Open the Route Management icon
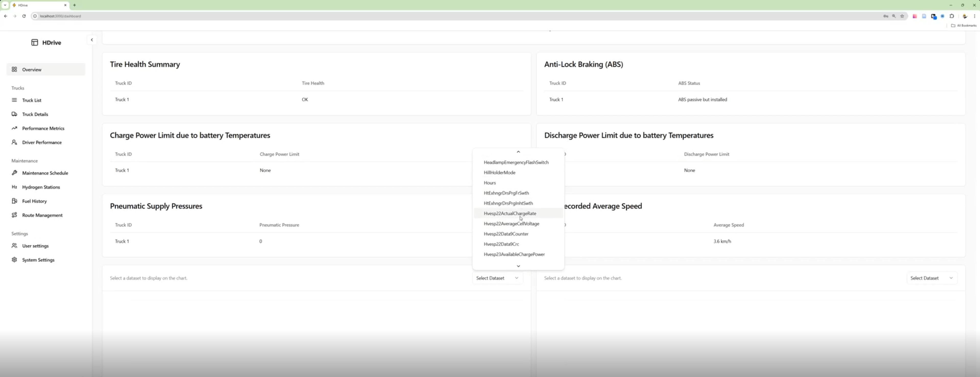The height and width of the screenshot is (377, 980). click(x=15, y=215)
